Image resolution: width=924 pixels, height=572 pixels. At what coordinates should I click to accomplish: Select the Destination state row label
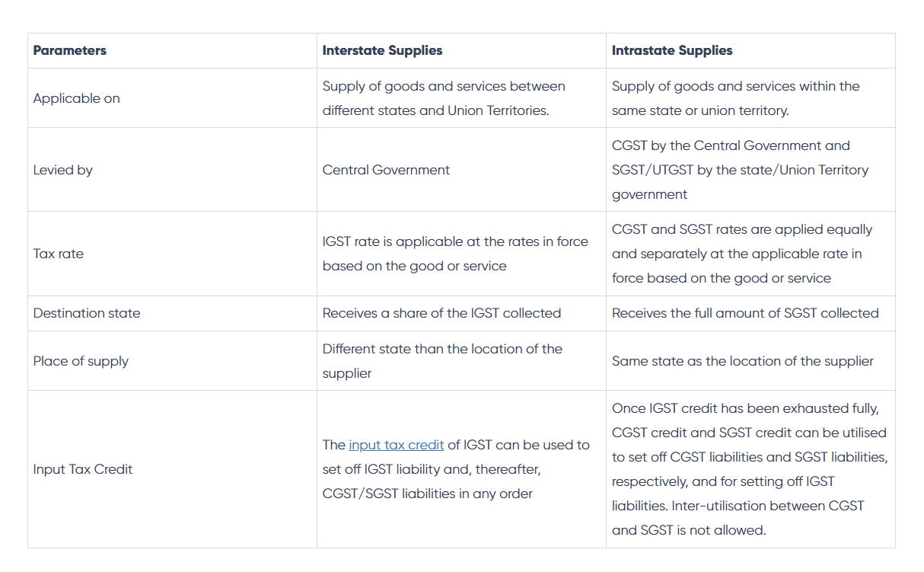(x=86, y=313)
